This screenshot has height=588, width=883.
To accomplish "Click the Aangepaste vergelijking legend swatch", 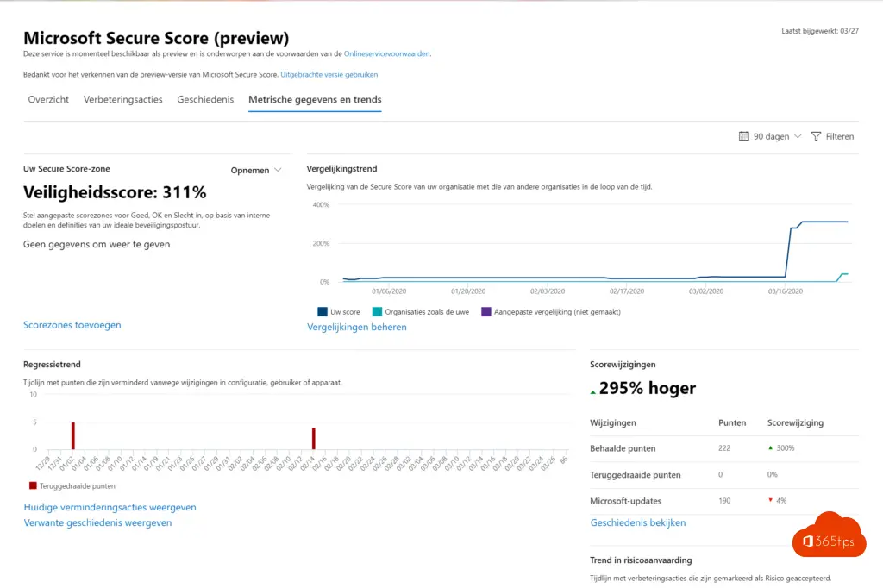I will point(486,312).
